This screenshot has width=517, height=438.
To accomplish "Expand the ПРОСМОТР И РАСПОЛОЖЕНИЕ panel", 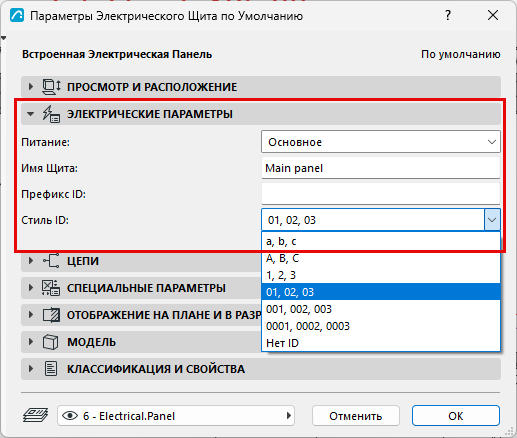I will [31, 87].
